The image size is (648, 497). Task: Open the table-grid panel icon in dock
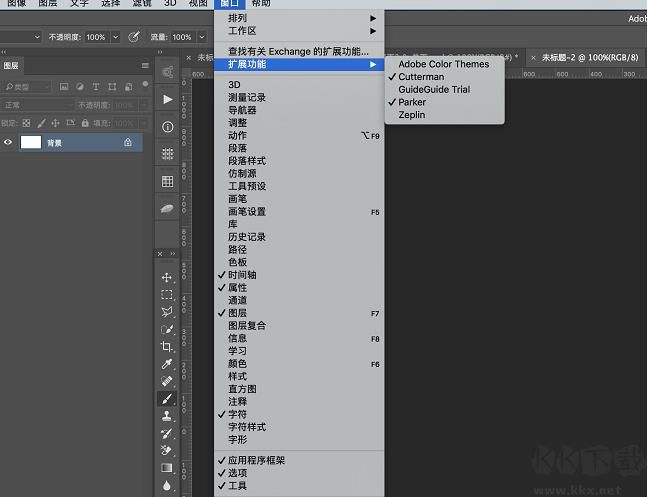tap(167, 181)
